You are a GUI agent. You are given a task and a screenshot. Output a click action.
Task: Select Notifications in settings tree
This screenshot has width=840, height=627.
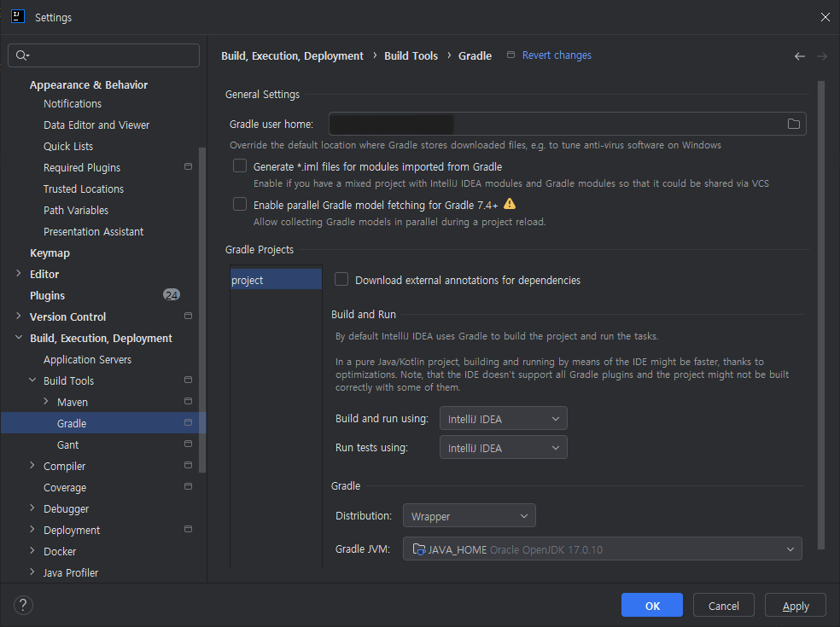(73, 104)
